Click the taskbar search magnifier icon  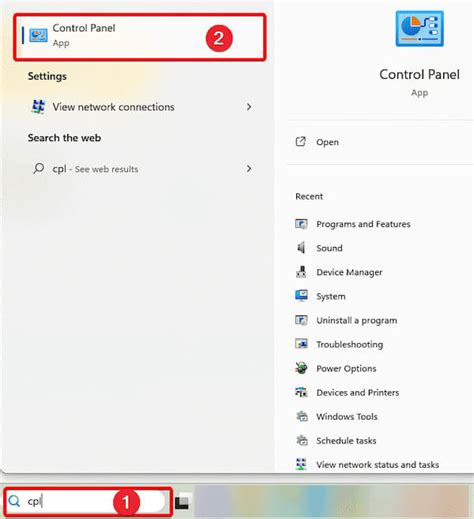click(14, 501)
